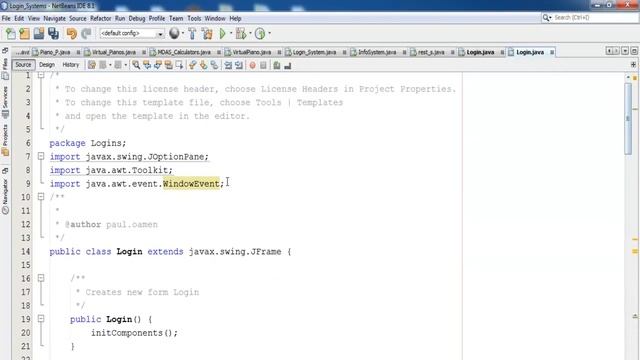Open the Files side panel
The width and height of the screenshot is (640, 360).
(x=5, y=68)
